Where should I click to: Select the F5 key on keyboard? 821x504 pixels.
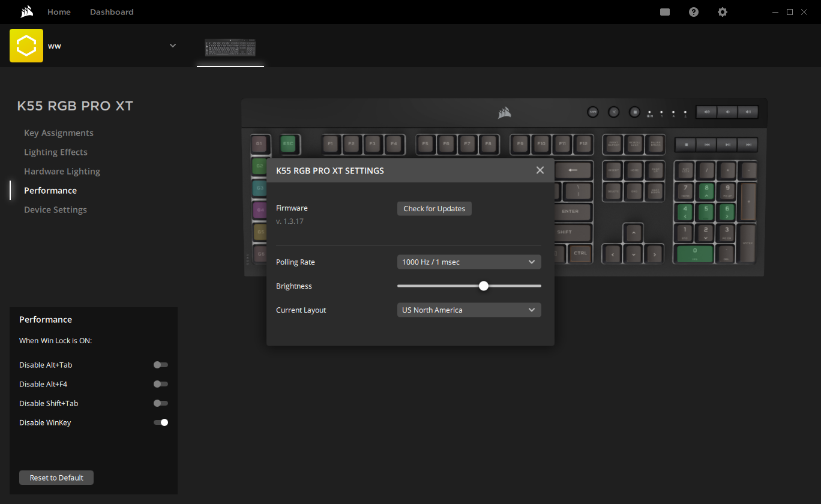[x=425, y=144]
